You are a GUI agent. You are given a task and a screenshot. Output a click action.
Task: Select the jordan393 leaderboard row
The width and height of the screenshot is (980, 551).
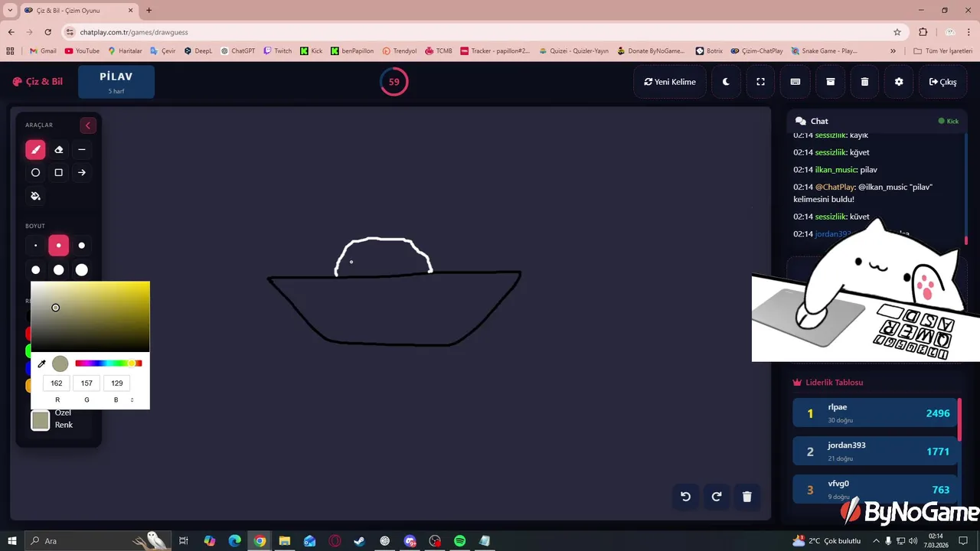[875, 452]
